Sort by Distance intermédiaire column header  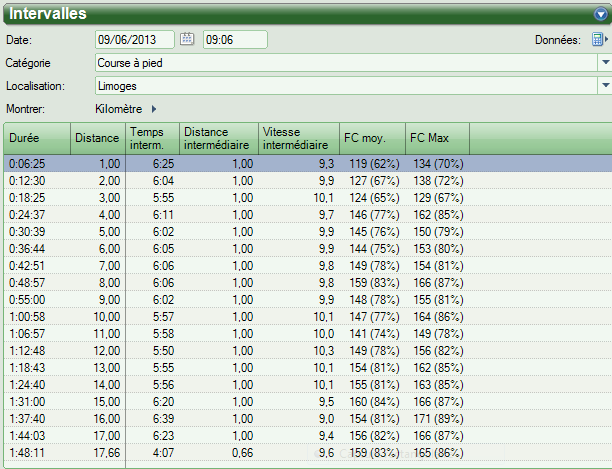(x=219, y=138)
